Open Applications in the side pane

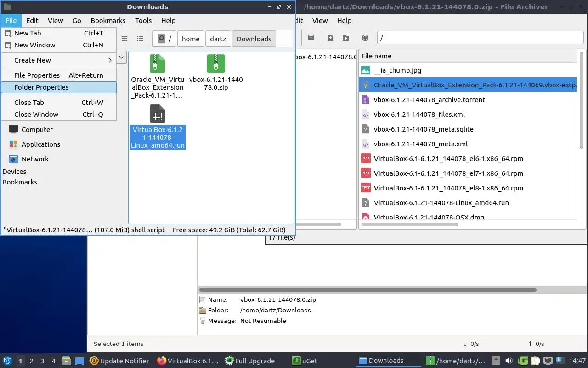[40, 144]
